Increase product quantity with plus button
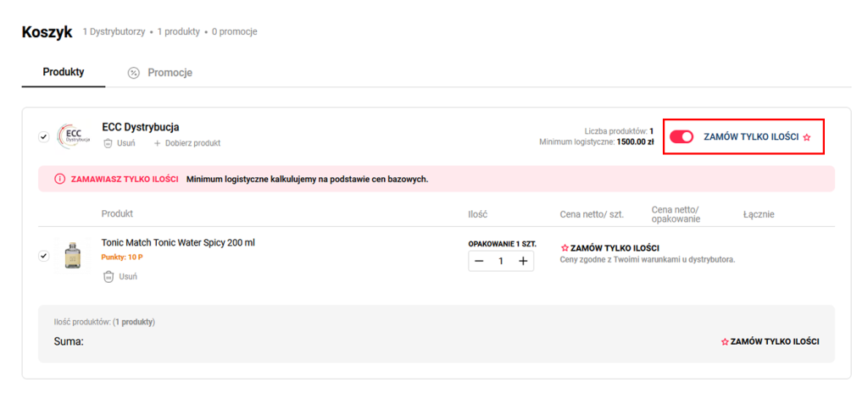The image size is (868, 393). 523,261
